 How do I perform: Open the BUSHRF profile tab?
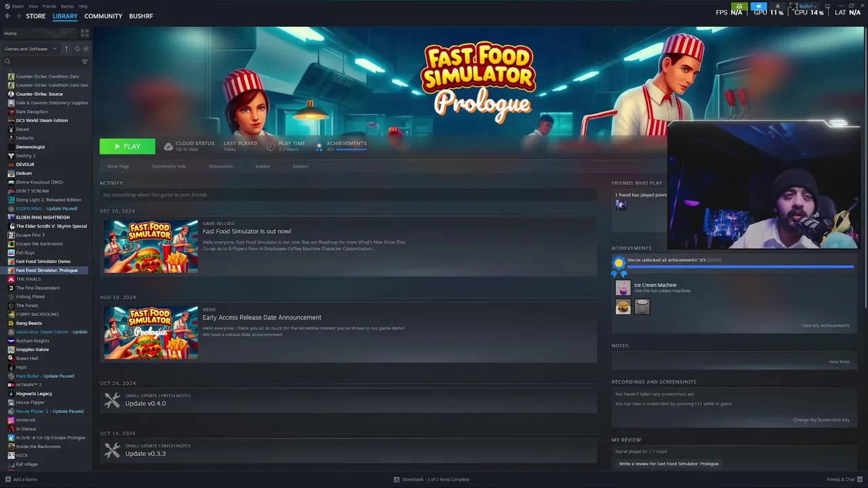pyautogui.click(x=141, y=16)
